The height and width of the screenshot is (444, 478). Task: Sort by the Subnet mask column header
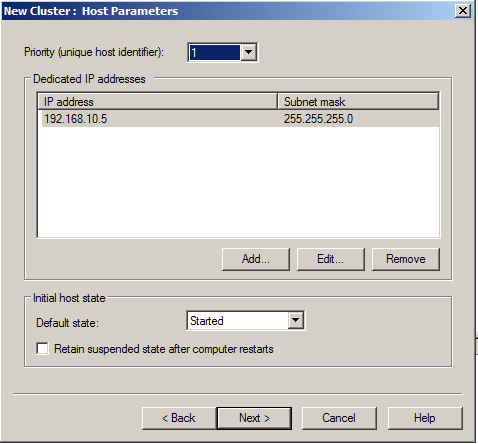[358, 101]
